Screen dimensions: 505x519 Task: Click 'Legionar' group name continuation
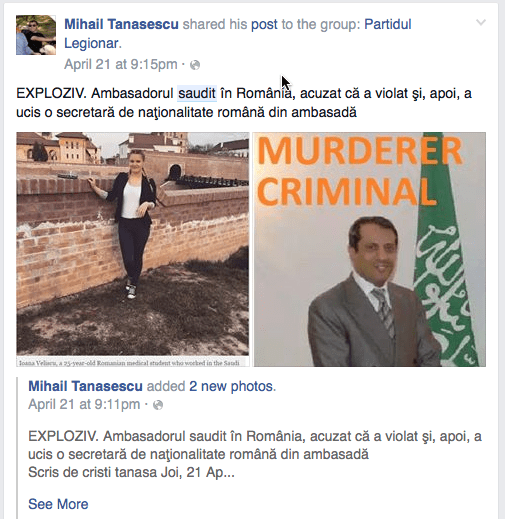click(93, 43)
